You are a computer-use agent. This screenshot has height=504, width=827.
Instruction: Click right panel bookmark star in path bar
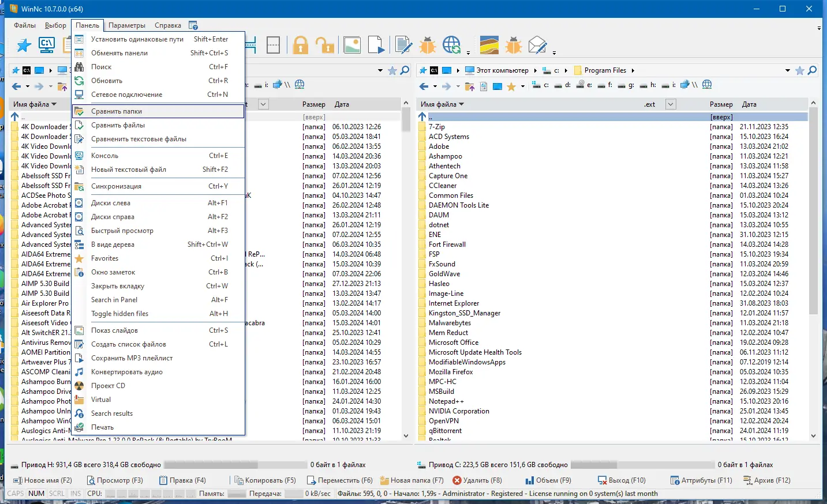pos(800,70)
